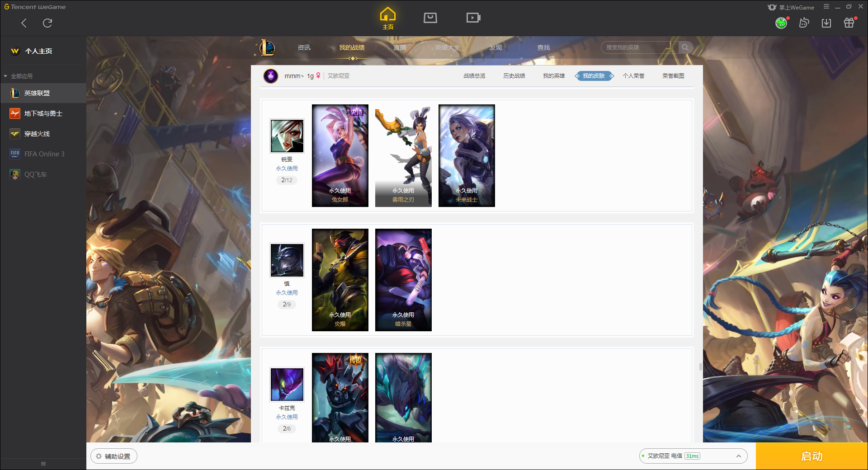868x470 pixels.
Task: Click the refresh page icon
Action: [47, 23]
